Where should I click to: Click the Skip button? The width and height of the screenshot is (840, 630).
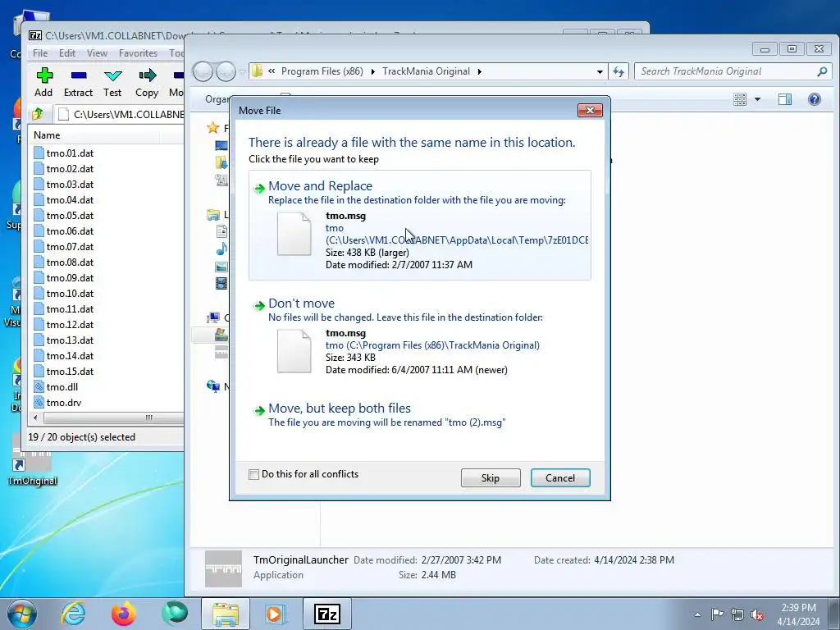491,478
